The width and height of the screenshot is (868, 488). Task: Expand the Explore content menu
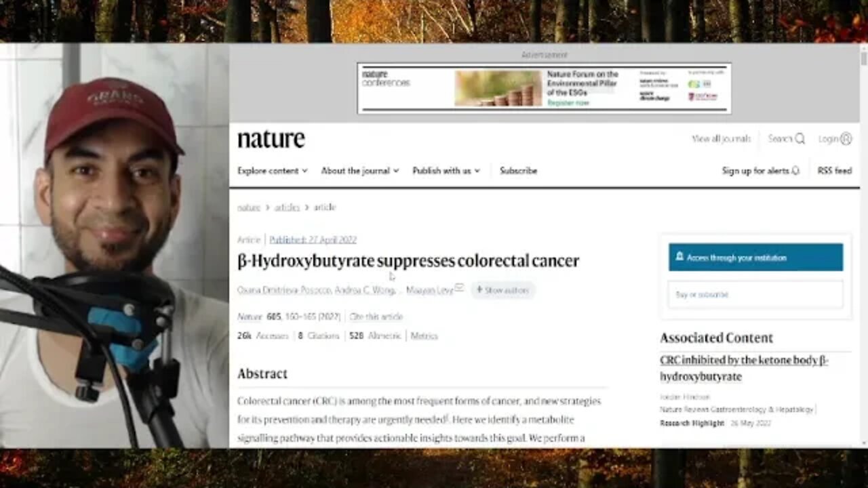pyautogui.click(x=273, y=171)
